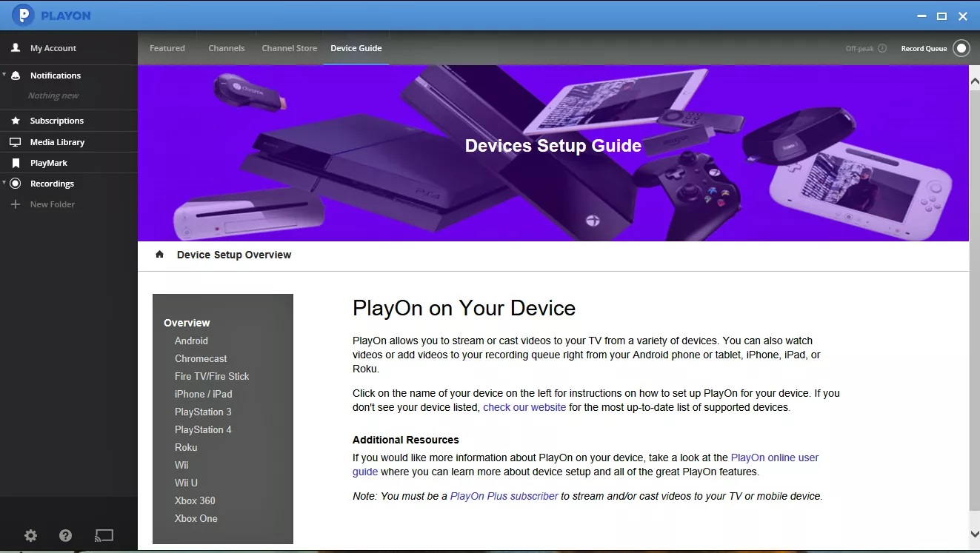The width and height of the screenshot is (980, 553).
Task: Select Chromecast in the device list
Action: pyautogui.click(x=201, y=358)
